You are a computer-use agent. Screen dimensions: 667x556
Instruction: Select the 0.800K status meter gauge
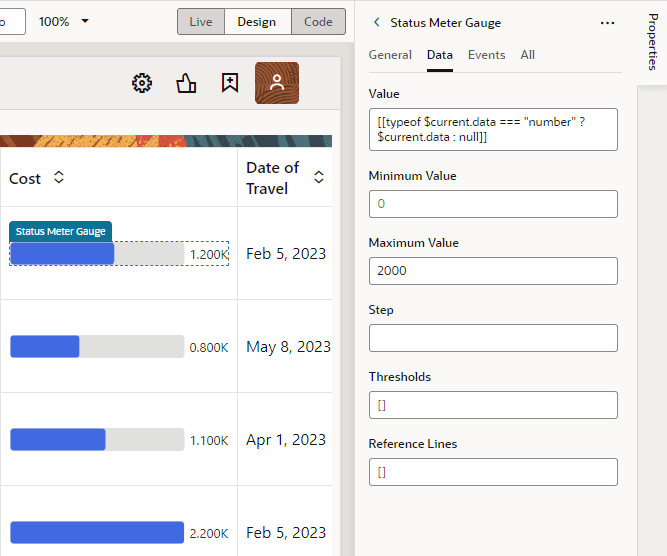pos(119,346)
